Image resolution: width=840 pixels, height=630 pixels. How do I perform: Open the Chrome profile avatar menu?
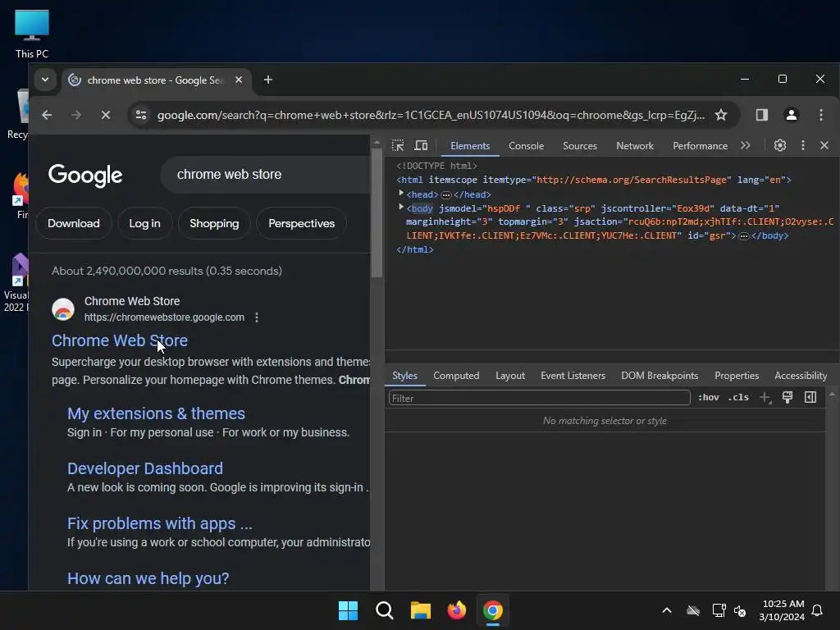792,115
